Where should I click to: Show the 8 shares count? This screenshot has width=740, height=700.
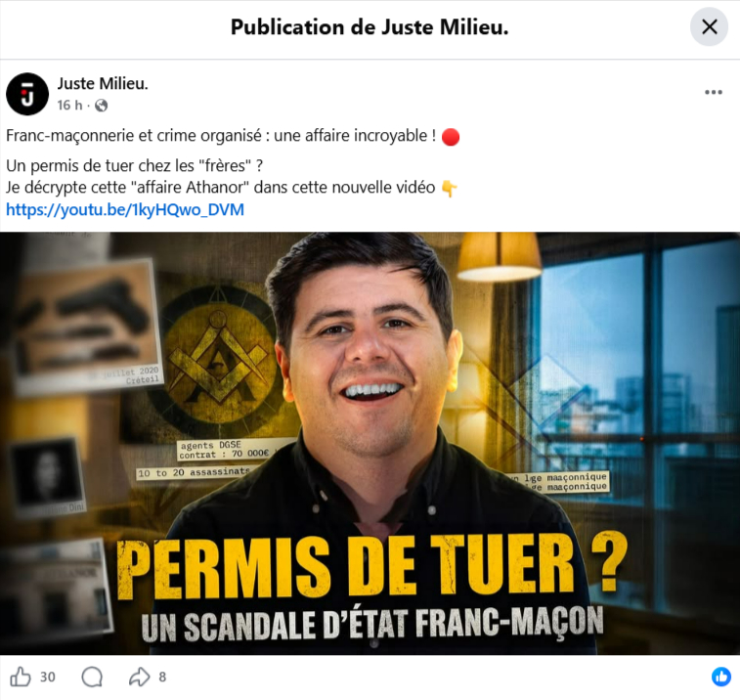[x=162, y=677]
